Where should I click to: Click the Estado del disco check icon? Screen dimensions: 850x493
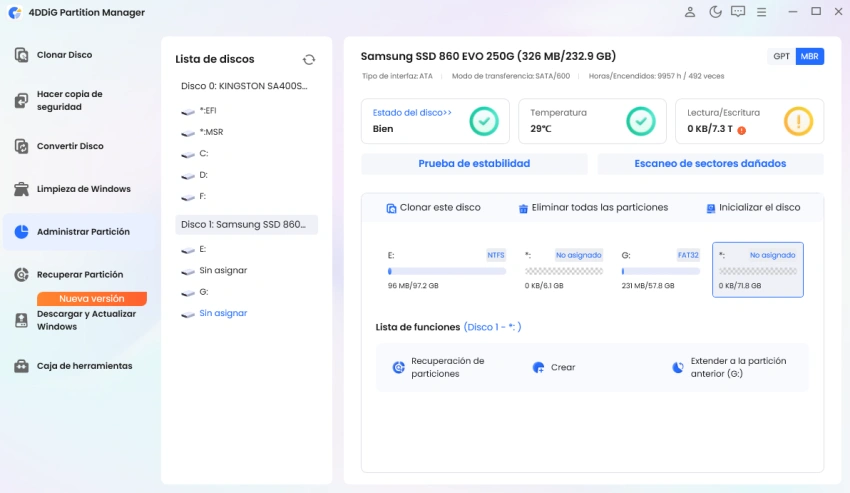pos(484,121)
